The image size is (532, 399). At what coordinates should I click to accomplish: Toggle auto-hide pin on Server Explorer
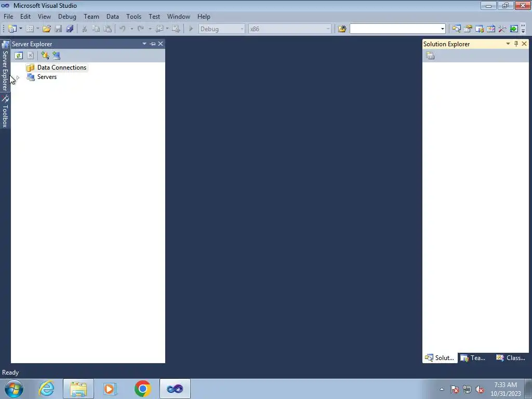click(153, 44)
